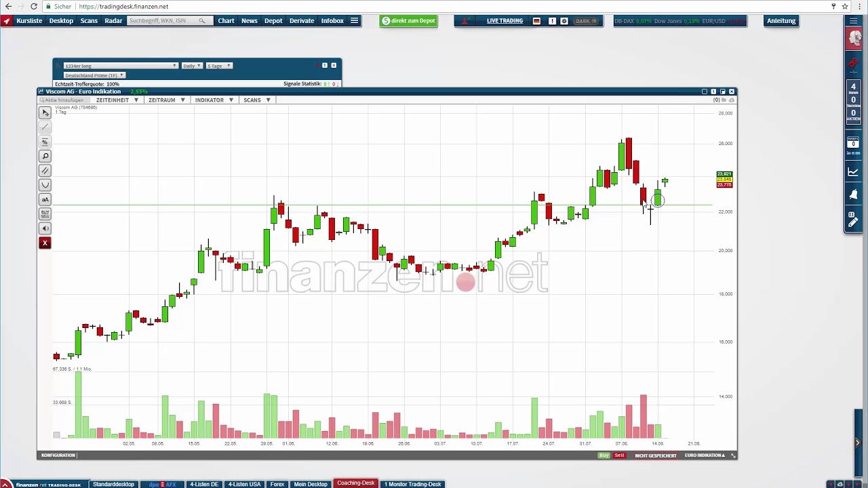Open the ZEITEINHEIT dropdown
This screenshot has width=868, height=488.
(x=117, y=100)
